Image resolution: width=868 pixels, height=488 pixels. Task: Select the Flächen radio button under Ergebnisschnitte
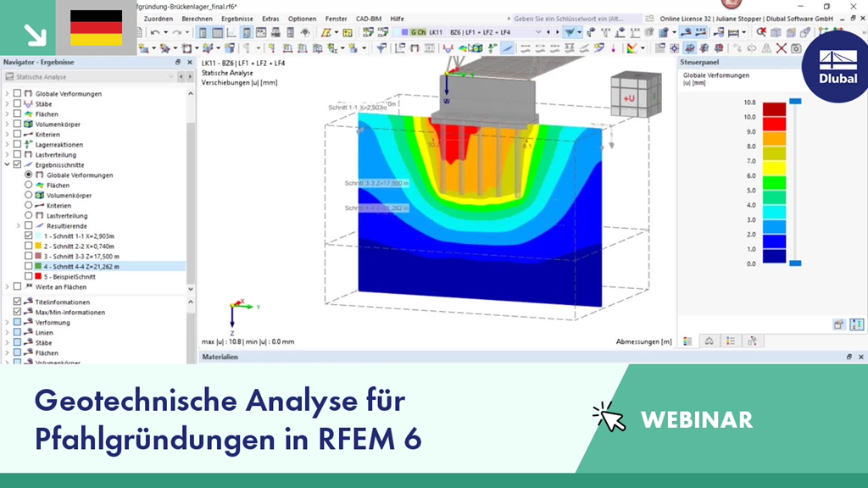click(x=28, y=185)
